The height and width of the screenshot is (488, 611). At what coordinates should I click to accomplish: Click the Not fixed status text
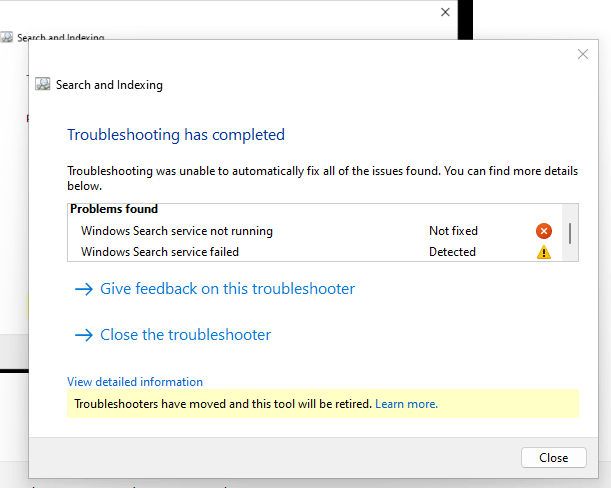pos(453,231)
